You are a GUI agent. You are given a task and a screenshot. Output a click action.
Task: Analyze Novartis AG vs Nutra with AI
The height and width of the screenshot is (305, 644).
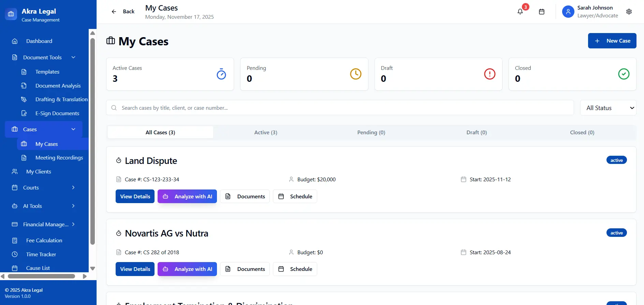pos(187,269)
